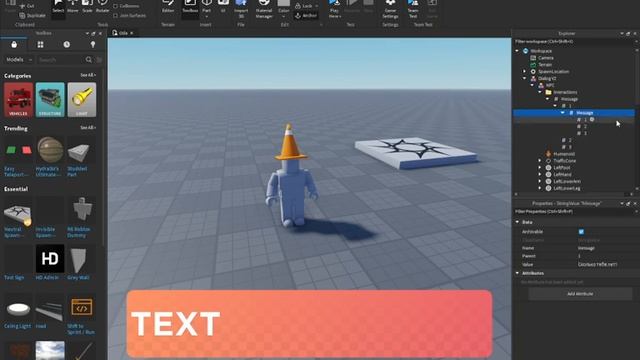Collapse the Attributes section
Screen dimensions: 640x360
pos(518,273)
